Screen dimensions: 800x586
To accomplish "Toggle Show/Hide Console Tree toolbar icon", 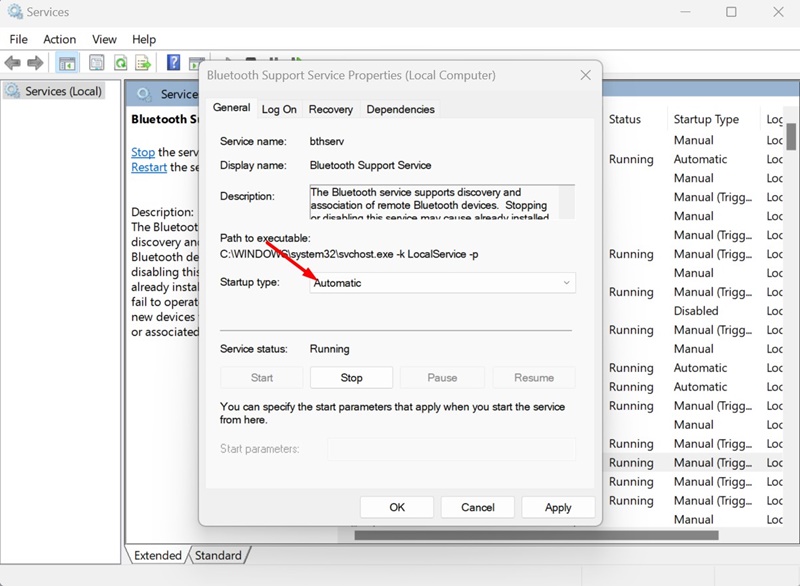I will [67, 63].
